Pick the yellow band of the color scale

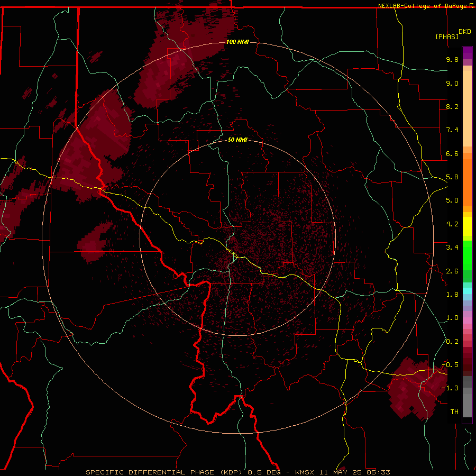pos(467,226)
